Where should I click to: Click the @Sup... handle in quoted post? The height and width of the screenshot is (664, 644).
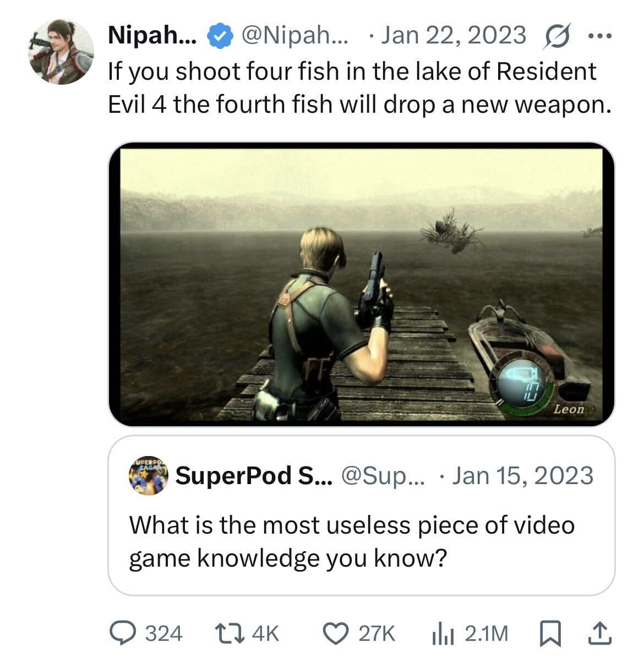[384, 476]
